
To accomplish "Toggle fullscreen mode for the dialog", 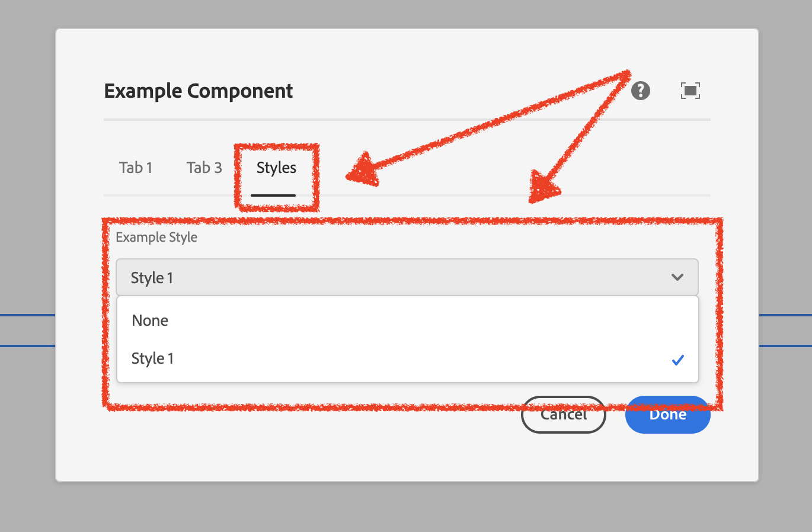I will click(690, 91).
